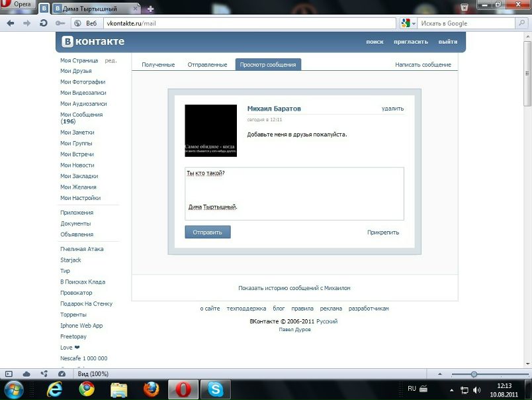Open the closed tabs trash dropdown
Viewport: 532px width, 400px height.
[465, 8]
